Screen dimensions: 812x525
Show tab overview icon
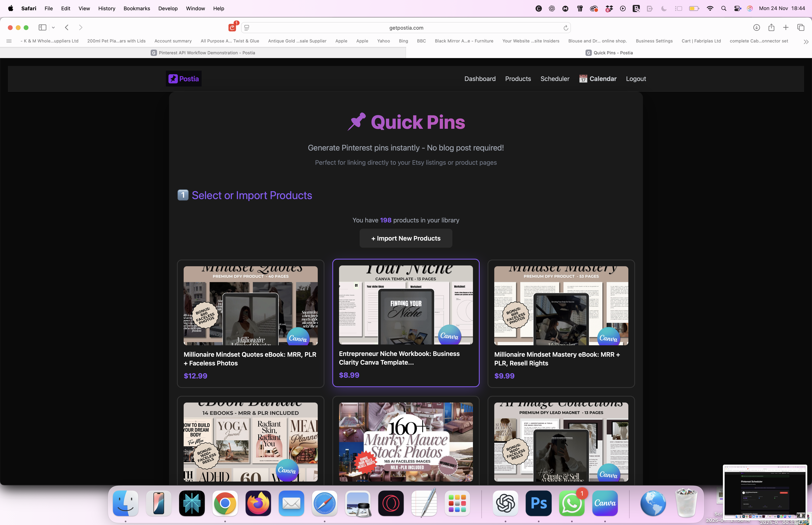(801, 28)
